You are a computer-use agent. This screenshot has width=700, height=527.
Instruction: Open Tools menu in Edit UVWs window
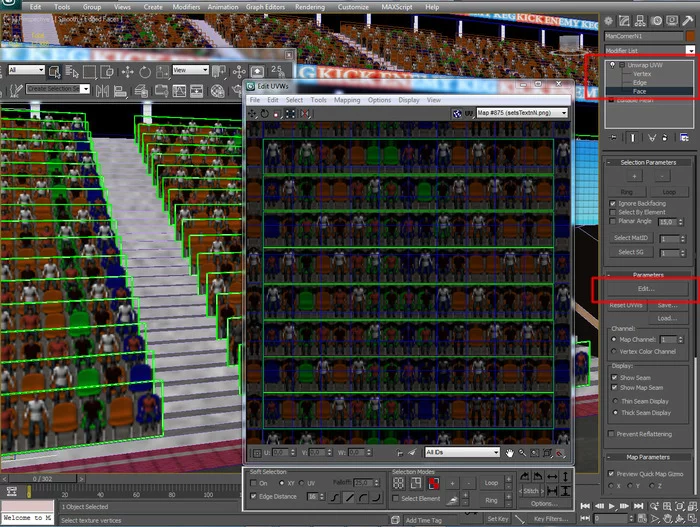[318, 100]
